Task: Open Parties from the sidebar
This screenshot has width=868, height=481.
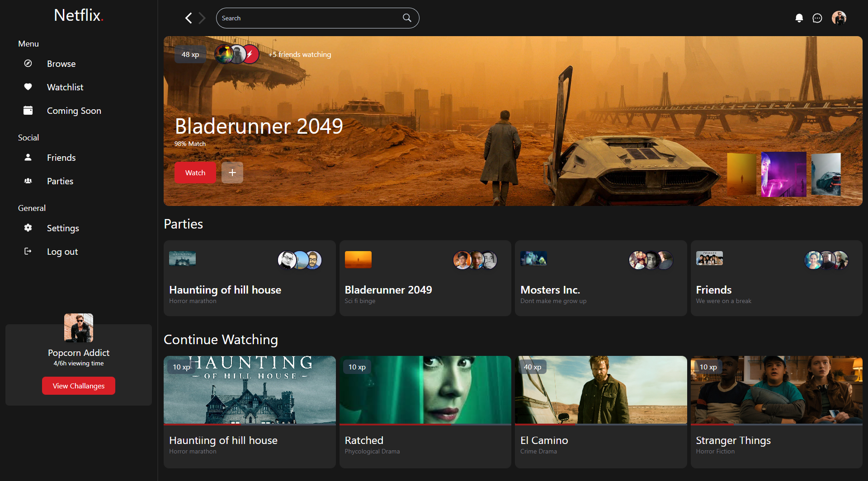Action: (x=60, y=181)
